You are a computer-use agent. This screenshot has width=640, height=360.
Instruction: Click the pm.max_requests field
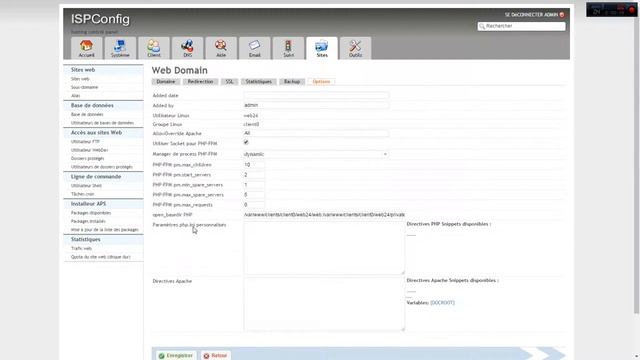point(254,205)
